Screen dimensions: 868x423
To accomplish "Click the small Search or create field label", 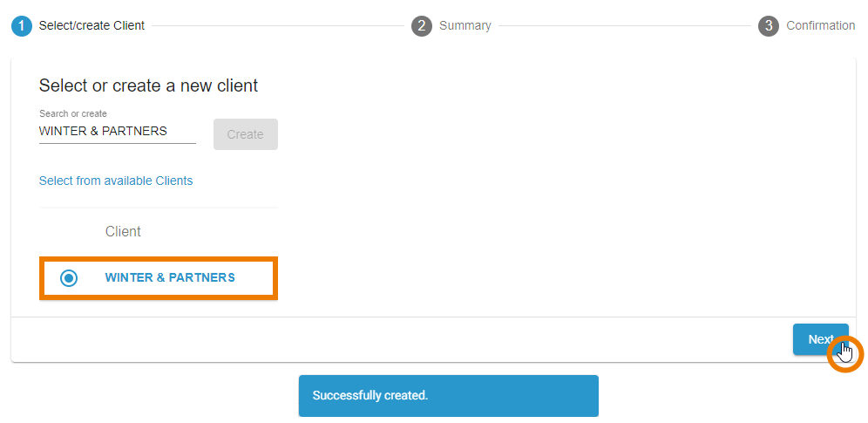I will pos(73,113).
